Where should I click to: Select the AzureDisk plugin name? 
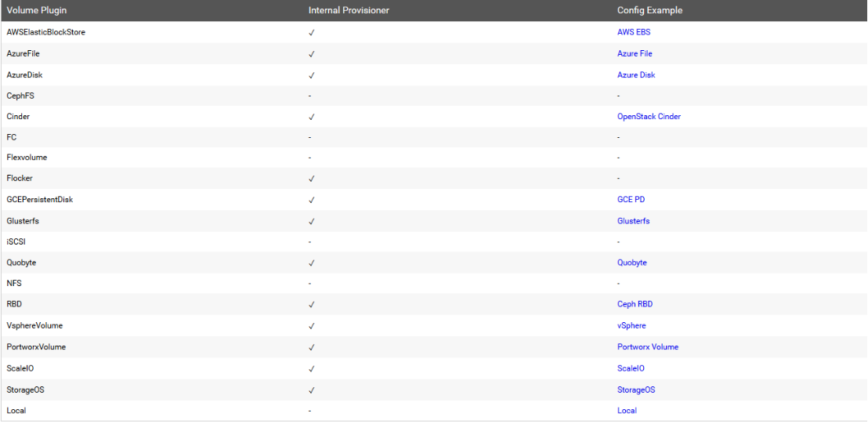coord(24,74)
